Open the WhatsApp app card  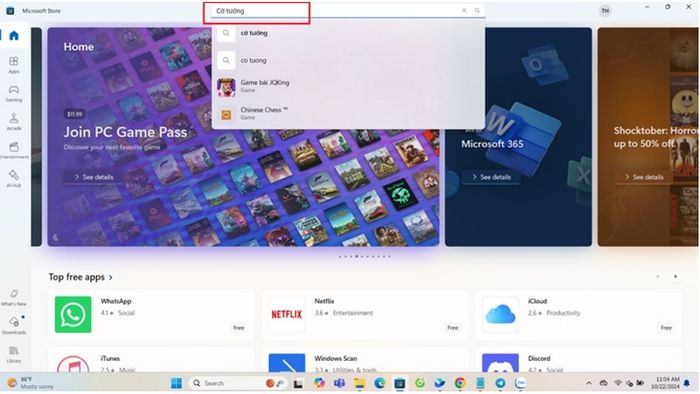pyautogui.click(x=151, y=315)
